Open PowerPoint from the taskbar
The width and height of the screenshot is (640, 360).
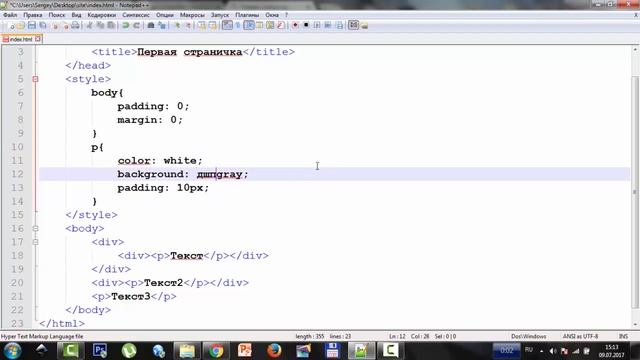click(x=245, y=351)
